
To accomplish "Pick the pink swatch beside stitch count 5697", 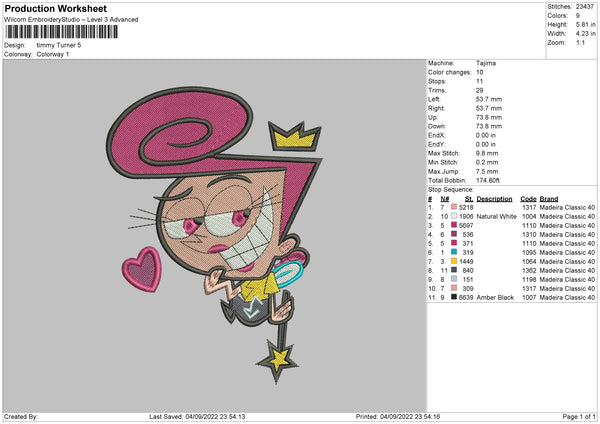I will point(454,225).
